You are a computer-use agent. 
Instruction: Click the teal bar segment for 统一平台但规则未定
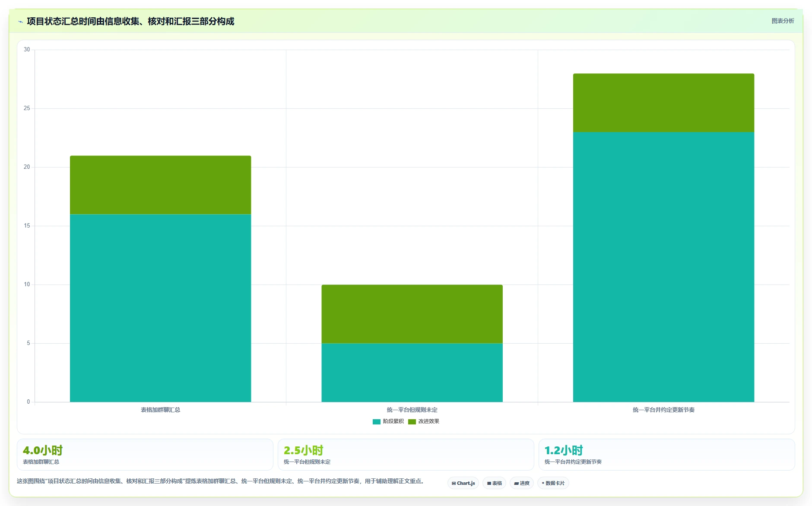(x=412, y=373)
